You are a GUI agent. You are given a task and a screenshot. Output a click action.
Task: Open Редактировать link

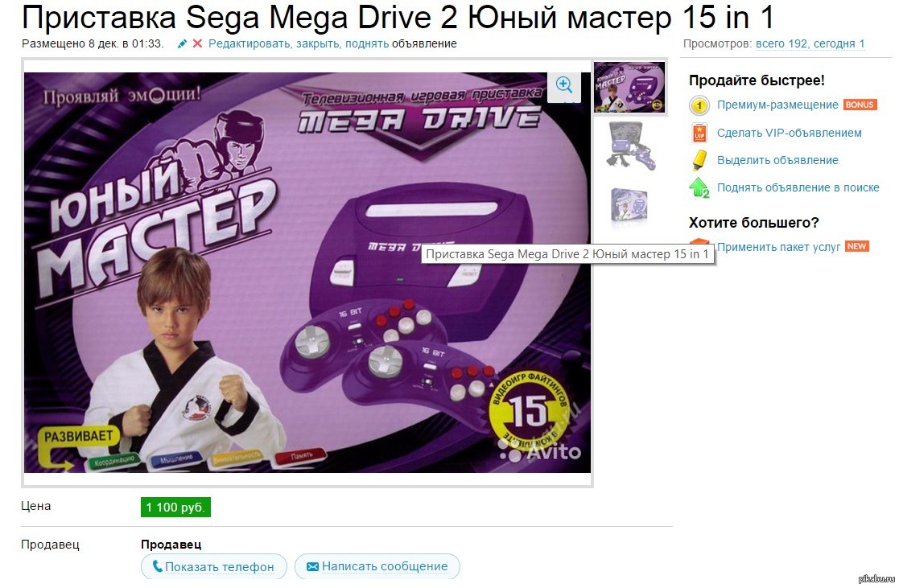tap(249, 43)
